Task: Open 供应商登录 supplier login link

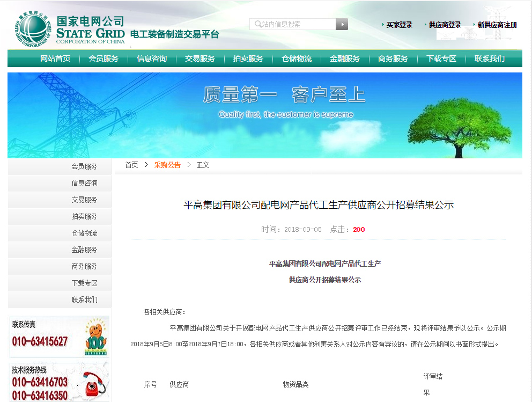Action: tap(445, 25)
